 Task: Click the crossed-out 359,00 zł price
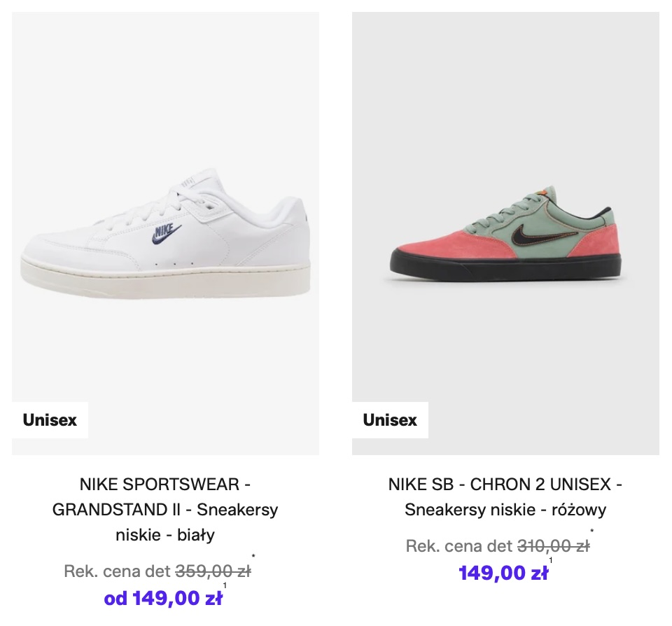[213, 571]
